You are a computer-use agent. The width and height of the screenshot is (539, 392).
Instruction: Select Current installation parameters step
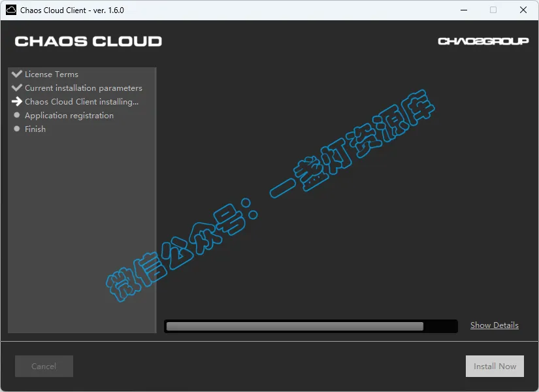click(84, 88)
